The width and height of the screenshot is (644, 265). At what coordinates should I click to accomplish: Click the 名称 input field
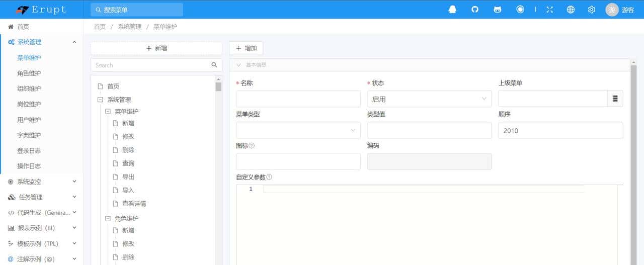pyautogui.click(x=298, y=99)
